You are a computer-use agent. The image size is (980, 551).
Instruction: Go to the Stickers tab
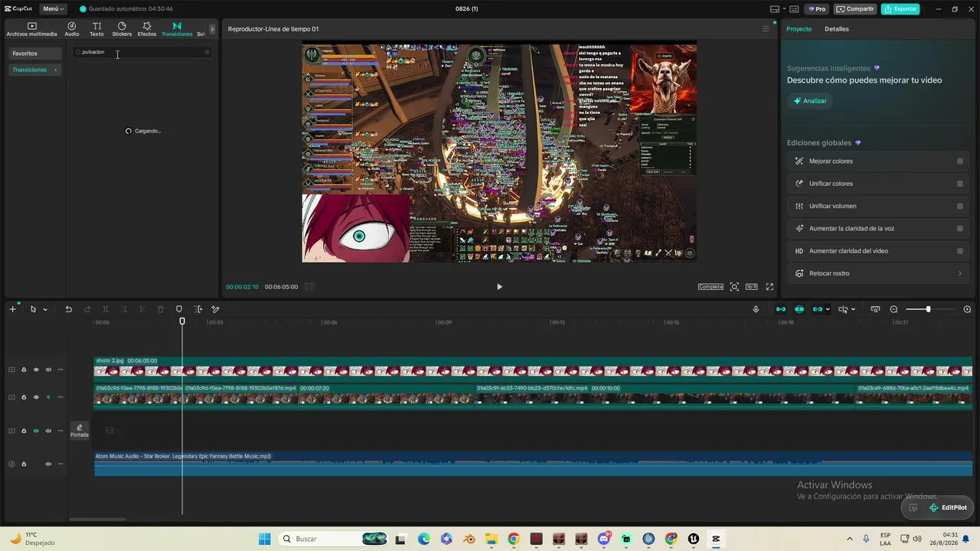tap(122, 29)
